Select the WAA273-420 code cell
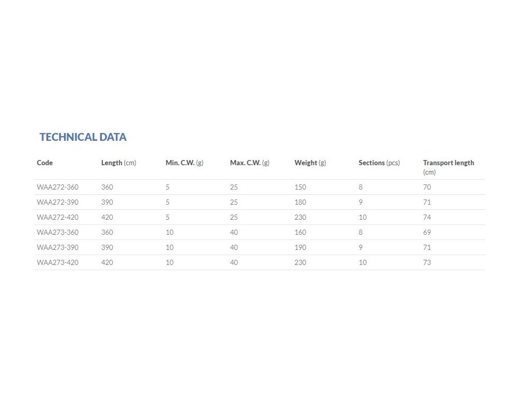This screenshot has height=399, width=532. 58,262
